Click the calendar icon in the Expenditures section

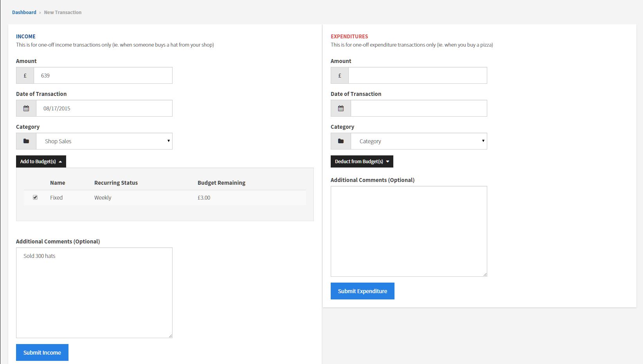[x=341, y=108]
